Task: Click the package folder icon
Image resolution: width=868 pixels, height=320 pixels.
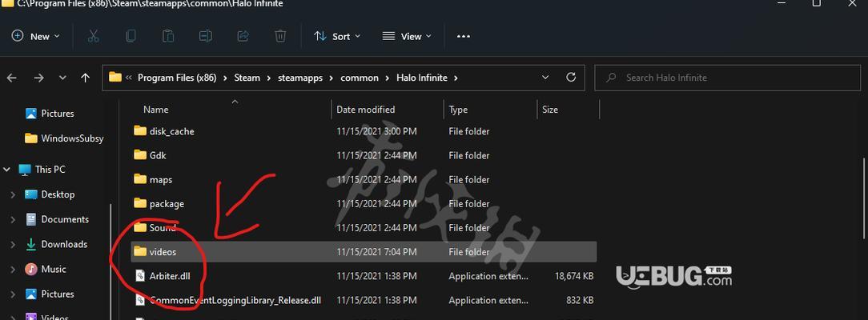Action: [140, 203]
